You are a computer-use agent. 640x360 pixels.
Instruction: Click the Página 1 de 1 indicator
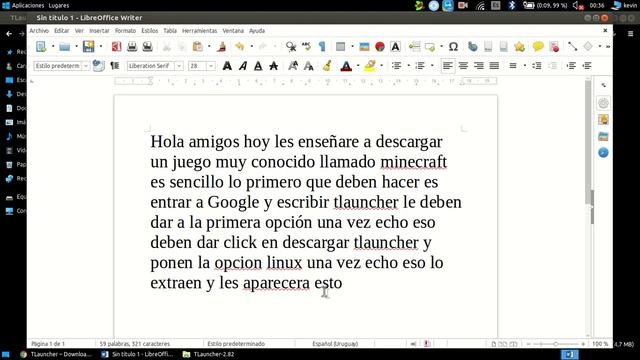pyautogui.click(x=48, y=344)
